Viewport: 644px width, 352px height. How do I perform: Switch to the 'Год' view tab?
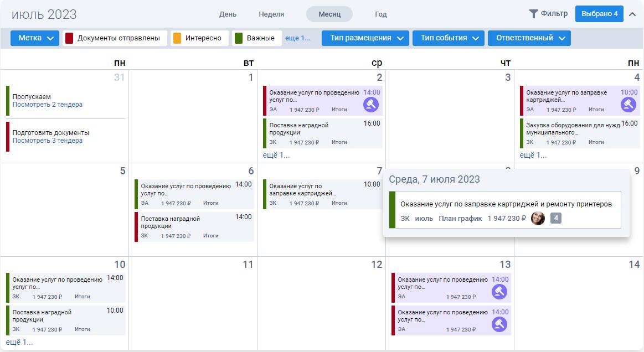coord(380,14)
